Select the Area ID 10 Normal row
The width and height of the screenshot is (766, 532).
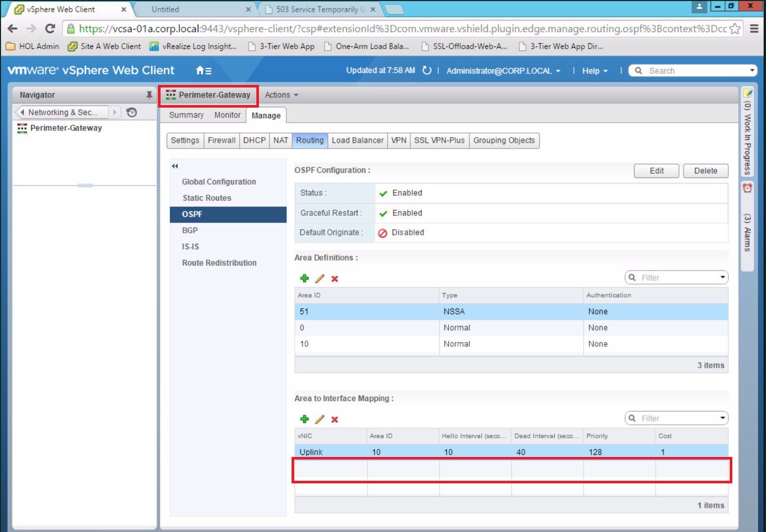point(511,344)
